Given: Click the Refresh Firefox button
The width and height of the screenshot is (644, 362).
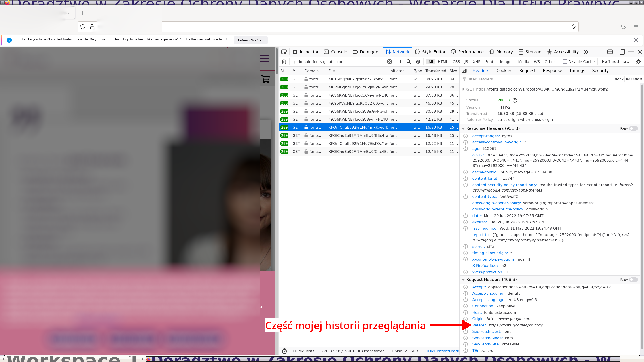Looking at the screenshot, I should tap(250, 40).
